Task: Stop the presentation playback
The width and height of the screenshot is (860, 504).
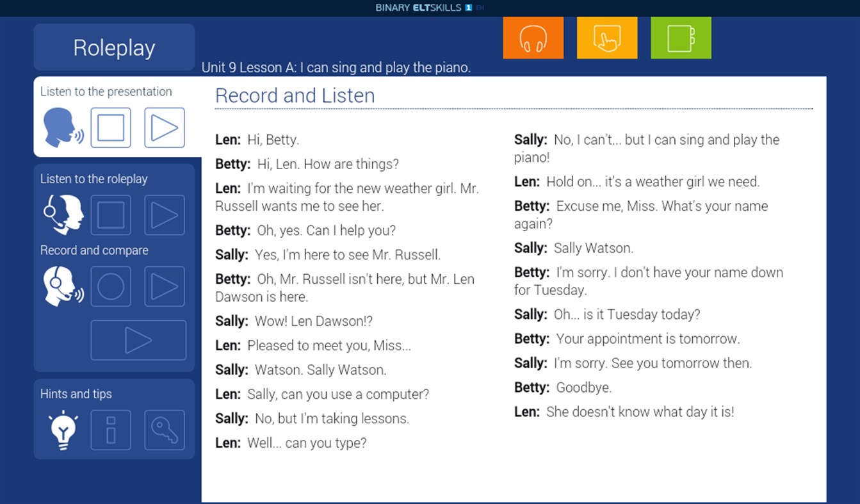Action: [110, 127]
